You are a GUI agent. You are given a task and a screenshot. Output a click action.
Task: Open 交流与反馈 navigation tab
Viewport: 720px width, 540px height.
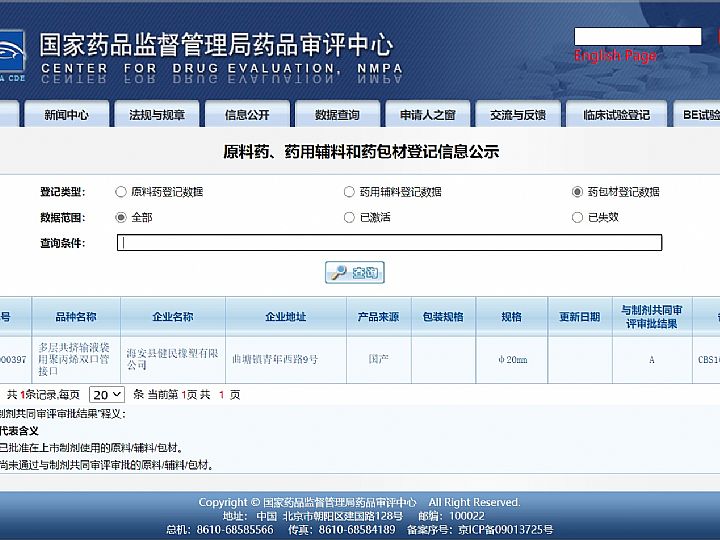point(518,115)
